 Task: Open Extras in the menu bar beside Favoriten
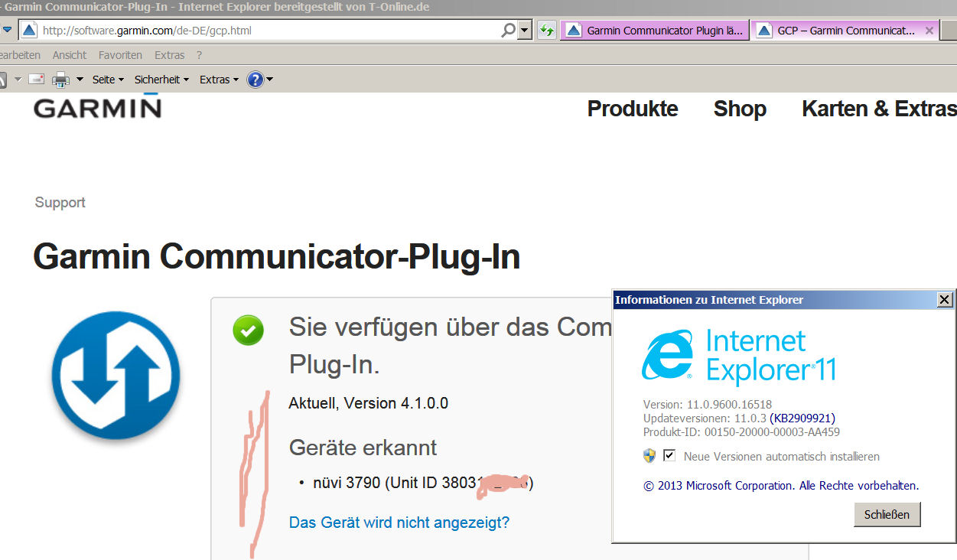[x=169, y=55]
